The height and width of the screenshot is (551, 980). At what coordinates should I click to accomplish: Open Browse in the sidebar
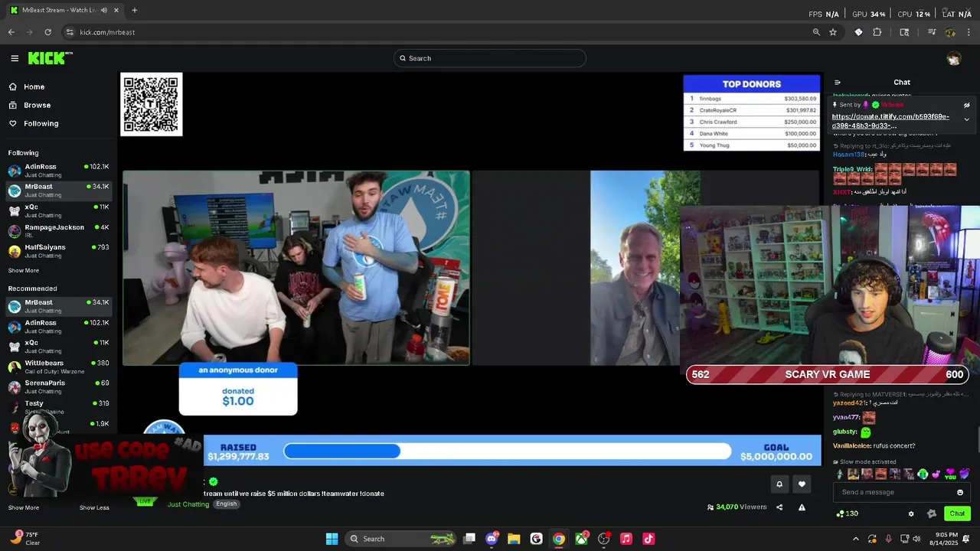point(30,105)
